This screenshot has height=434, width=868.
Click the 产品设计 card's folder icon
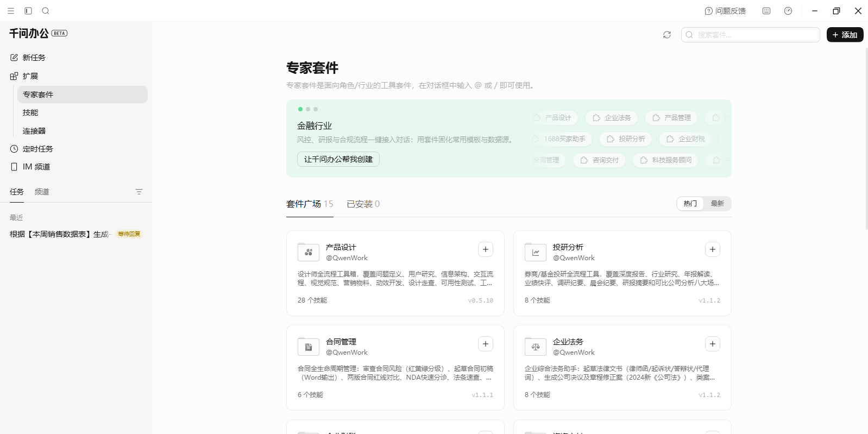click(309, 252)
